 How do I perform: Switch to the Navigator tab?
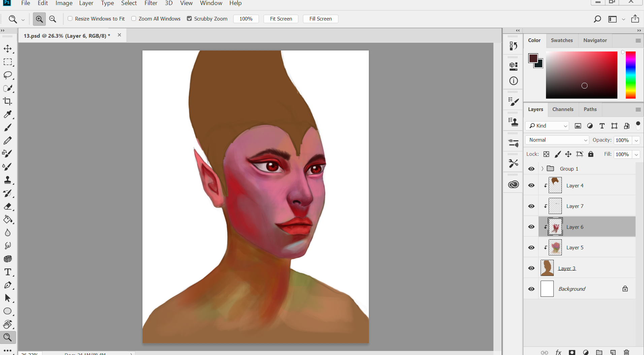(x=595, y=40)
